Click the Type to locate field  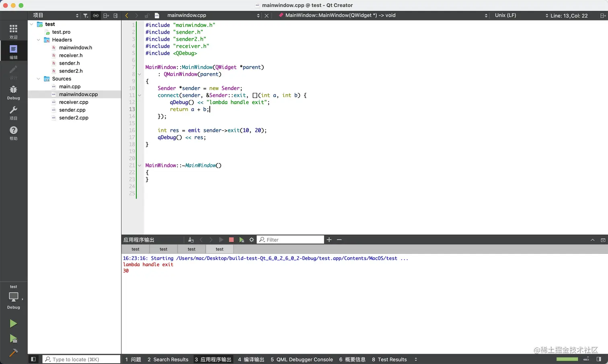(81, 359)
